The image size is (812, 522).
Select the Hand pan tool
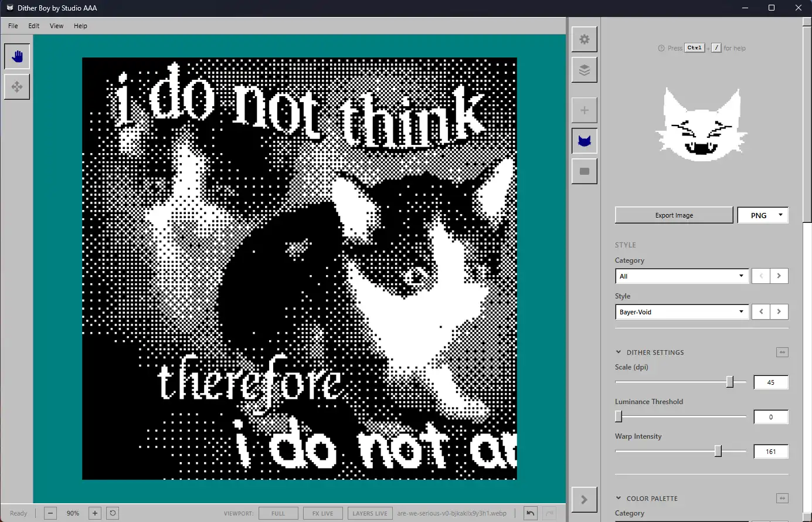17,56
